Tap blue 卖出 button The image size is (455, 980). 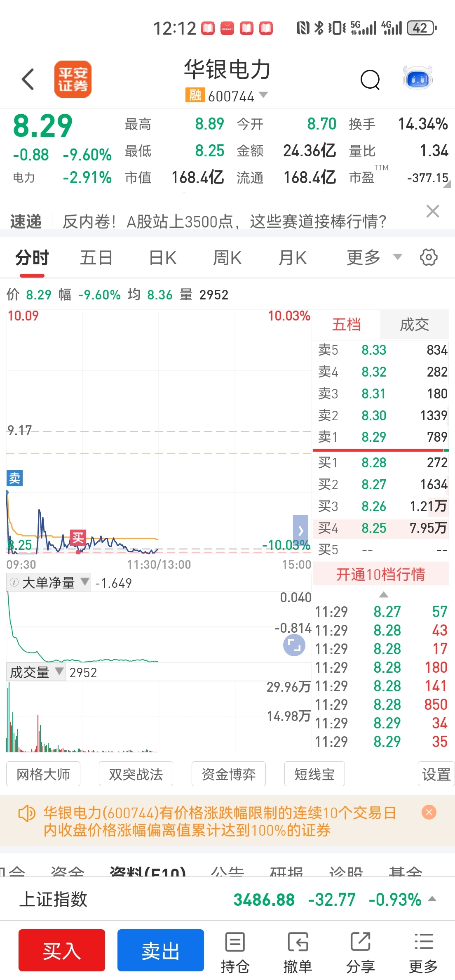[x=161, y=950]
